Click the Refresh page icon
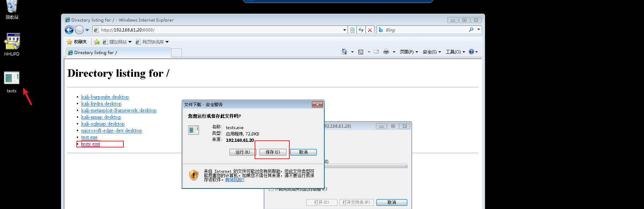 click(x=361, y=30)
